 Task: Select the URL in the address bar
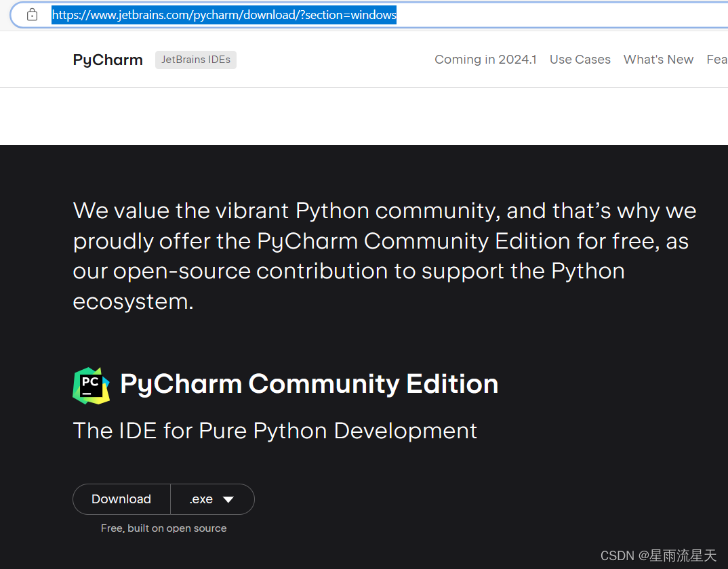click(224, 15)
